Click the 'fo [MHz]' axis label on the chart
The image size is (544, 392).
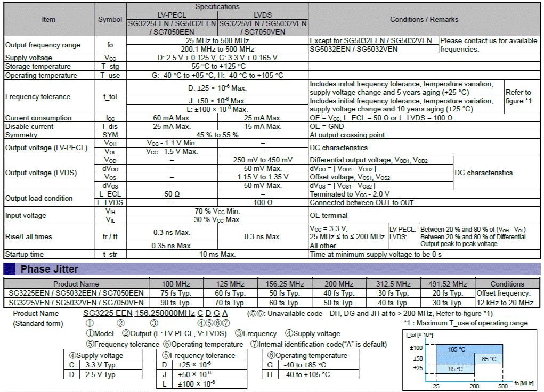524,383
